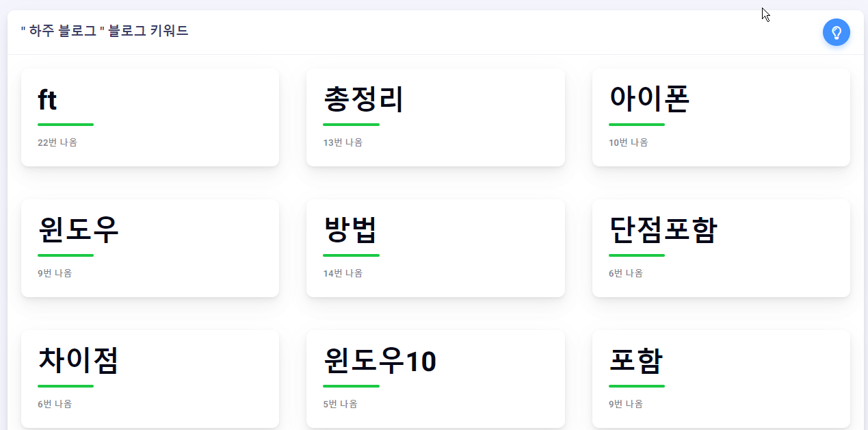
Task: Open the '총정리' keyword card
Action: (x=436, y=116)
